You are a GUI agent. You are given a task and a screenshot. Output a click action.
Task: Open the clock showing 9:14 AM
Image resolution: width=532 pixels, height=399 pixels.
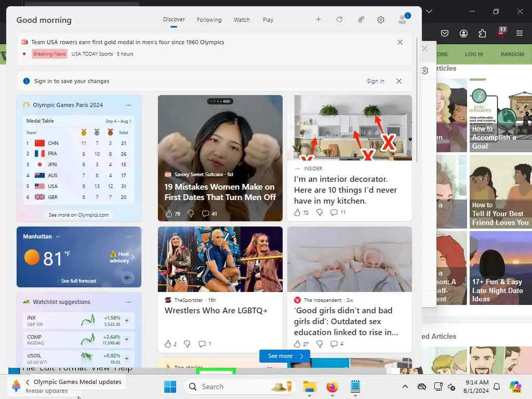point(477,387)
